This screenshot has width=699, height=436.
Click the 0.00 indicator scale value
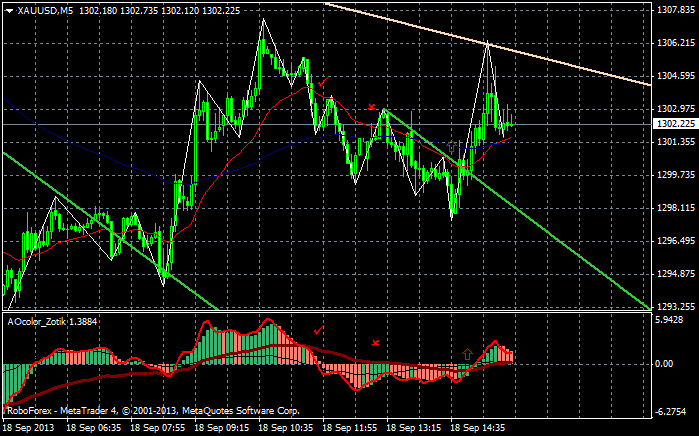pyautogui.click(x=665, y=364)
